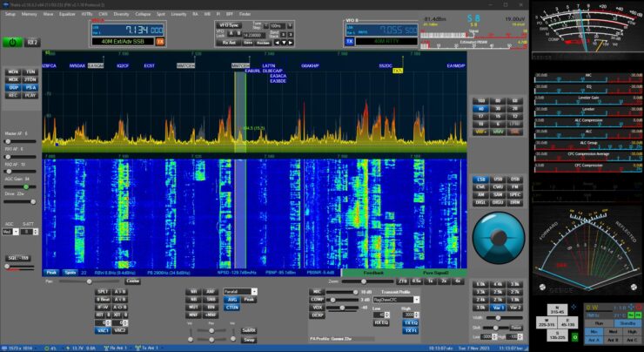Click the orange TX indicator beside VFO A
The height and width of the screenshot is (352, 644).
pyautogui.click(x=160, y=42)
